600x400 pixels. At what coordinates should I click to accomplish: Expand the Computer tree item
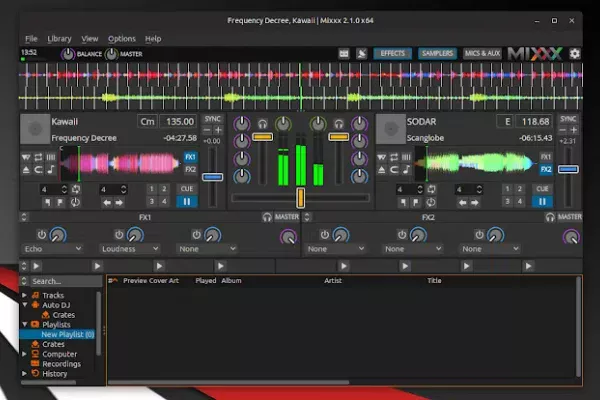pyautogui.click(x=24, y=354)
